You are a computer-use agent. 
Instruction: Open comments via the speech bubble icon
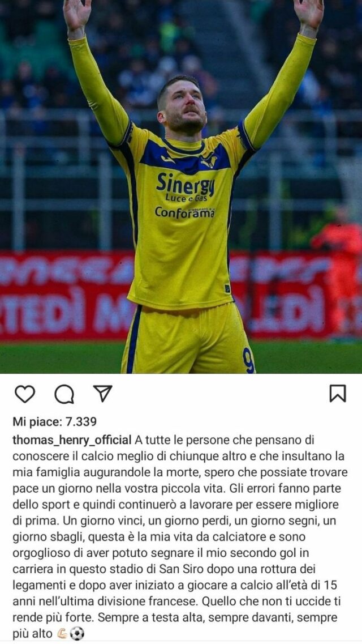[64, 395]
